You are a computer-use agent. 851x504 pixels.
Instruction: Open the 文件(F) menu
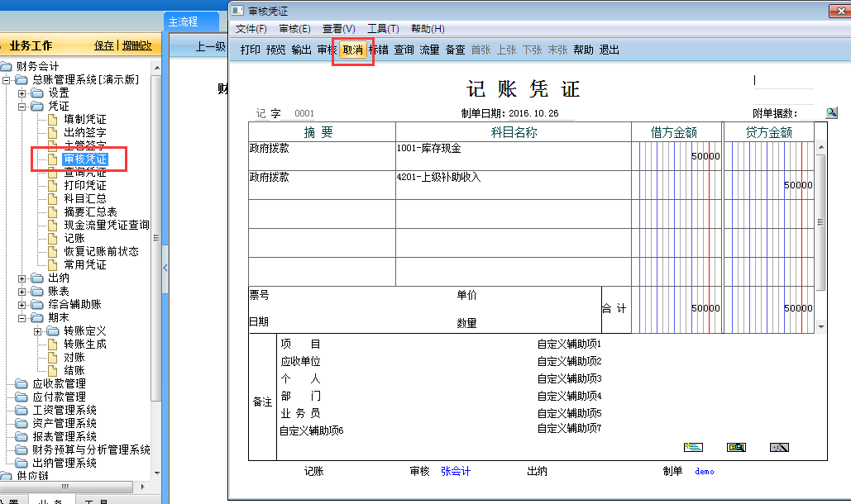click(x=251, y=28)
